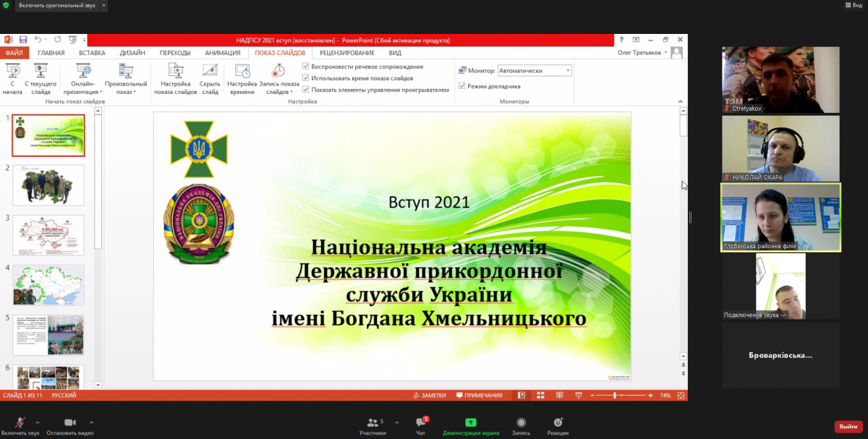The height and width of the screenshot is (439, 868).
Task: Open the 'Файл' menu tab
Action: pos(14,53)
